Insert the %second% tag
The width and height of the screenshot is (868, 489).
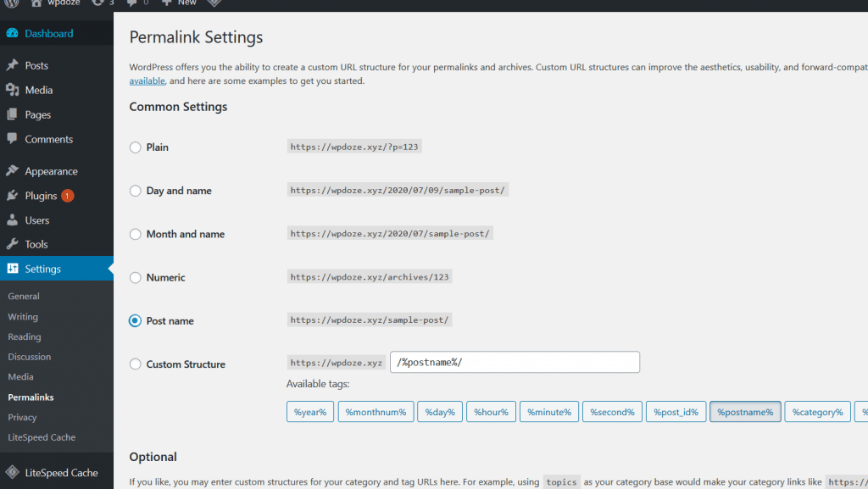coord(612,412)
